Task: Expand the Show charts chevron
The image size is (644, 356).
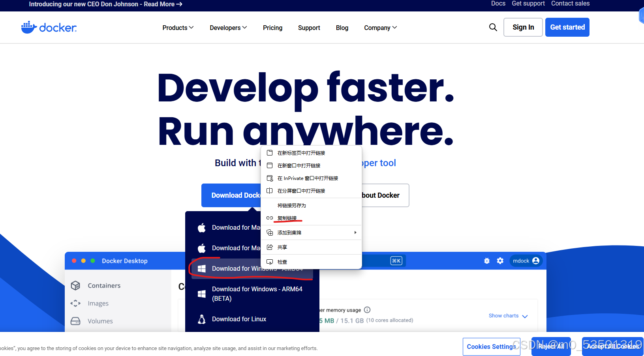Action: pos(525,316)
